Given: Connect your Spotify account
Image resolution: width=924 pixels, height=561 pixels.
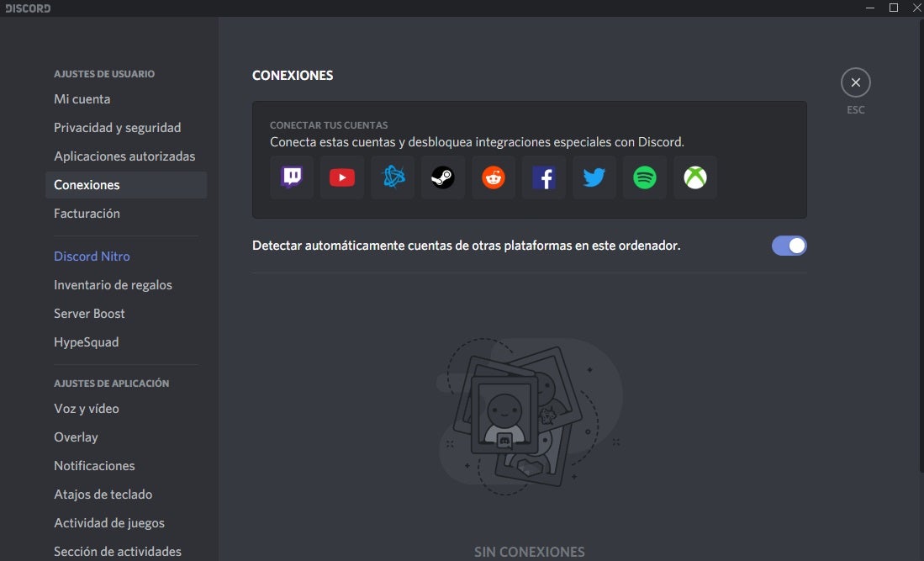Looking at the screenshot, I should point(645,177).
